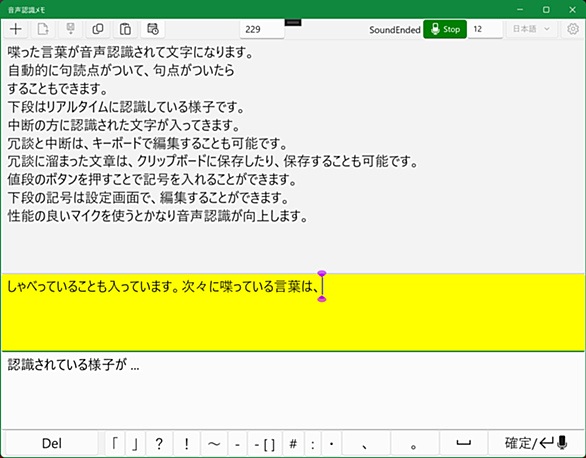Viewport: 586px width, 458px height.
Task: Click the open file document icon
Action: pos(43,29)
